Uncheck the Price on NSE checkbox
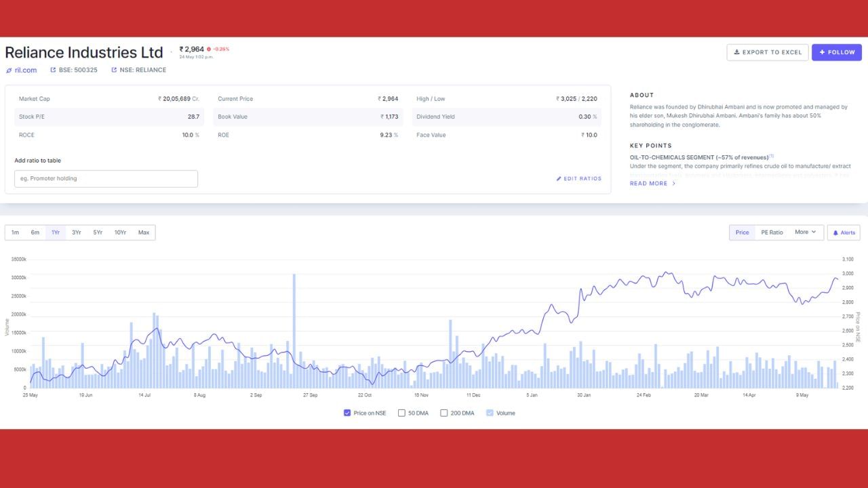 click(347, 413)
